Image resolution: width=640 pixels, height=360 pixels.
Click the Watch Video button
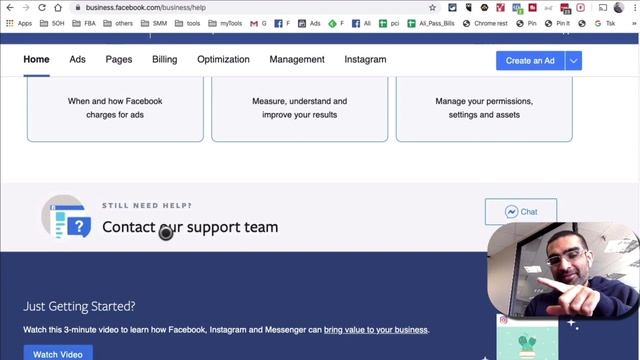click(x=58, y=353)
